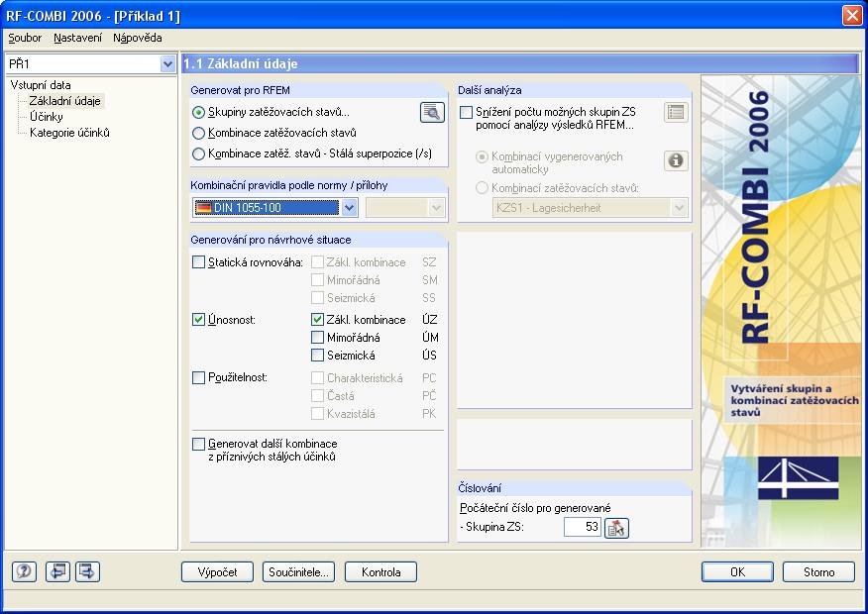Open the Soubor menu
This screenshot has width=868, height=614.
(x=25, y=38)
